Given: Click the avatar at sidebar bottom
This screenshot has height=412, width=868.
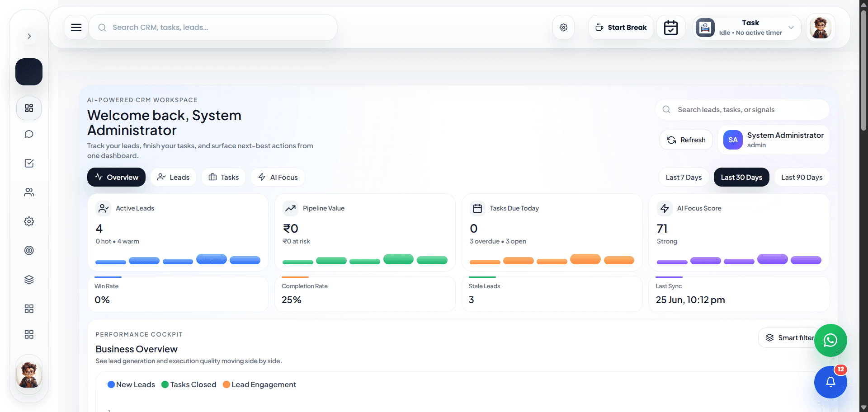Looking at the screenshot, I should pos(29,375).
